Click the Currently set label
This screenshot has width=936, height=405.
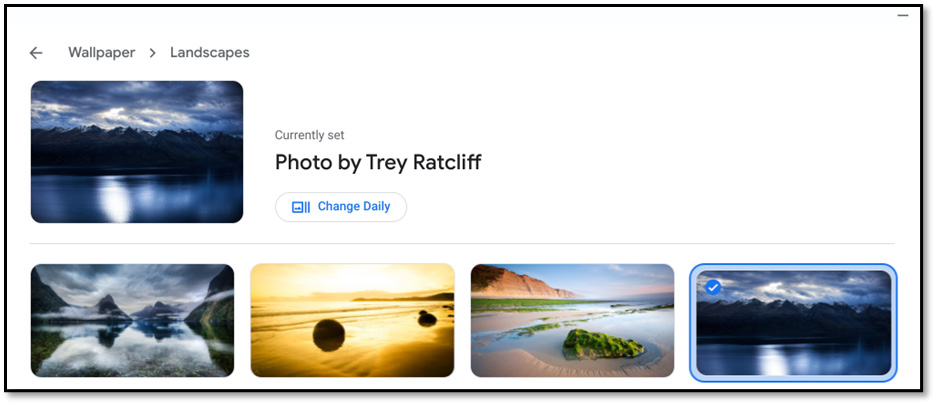pyautogui.click(x=309, y=135)
